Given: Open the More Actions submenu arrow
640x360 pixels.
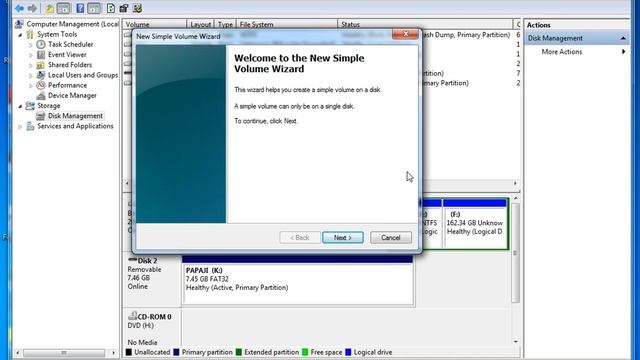Looking at the screenshot, I should click(623, 52).
